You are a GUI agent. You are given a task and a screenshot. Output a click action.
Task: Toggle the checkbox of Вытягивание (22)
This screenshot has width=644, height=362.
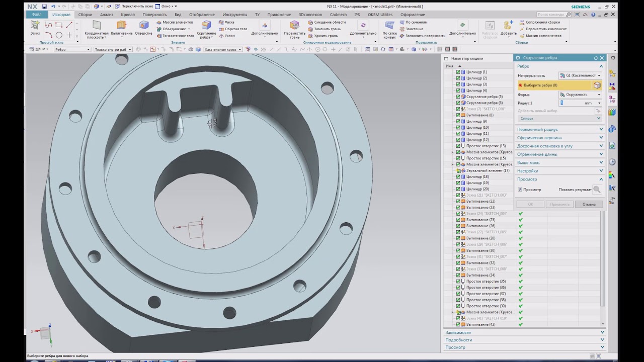pyautogui.click(x=458, y=201)
